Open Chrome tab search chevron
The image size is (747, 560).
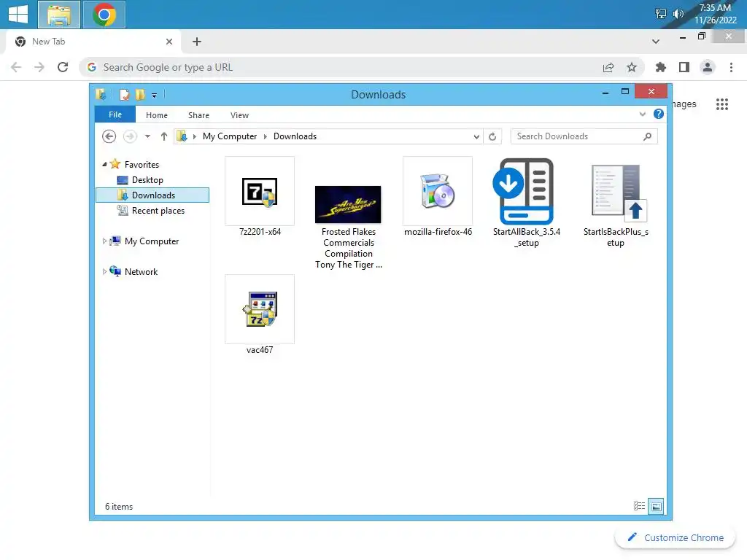click(656, 42)
